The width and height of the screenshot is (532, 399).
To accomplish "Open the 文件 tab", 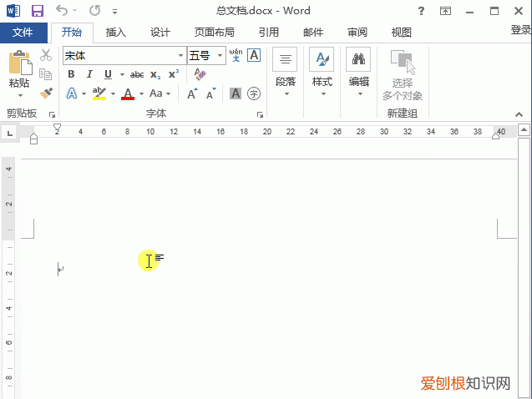I will click(23, 33).
